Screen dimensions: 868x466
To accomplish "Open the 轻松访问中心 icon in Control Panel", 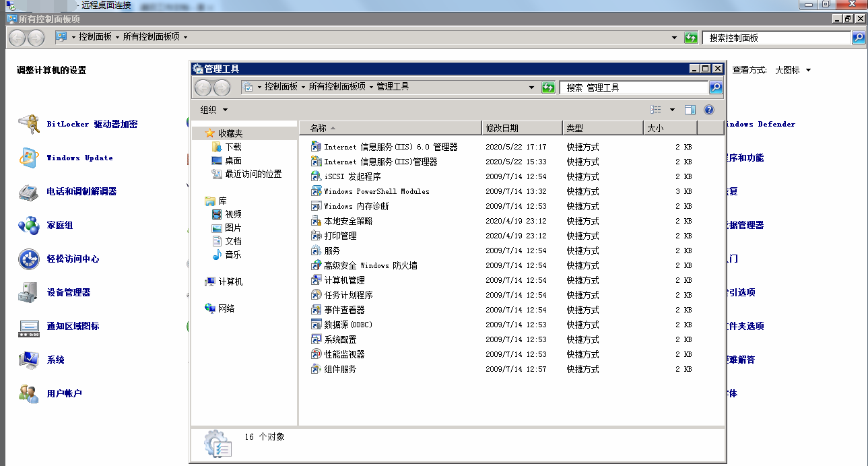I will click(x=29, y=259).
